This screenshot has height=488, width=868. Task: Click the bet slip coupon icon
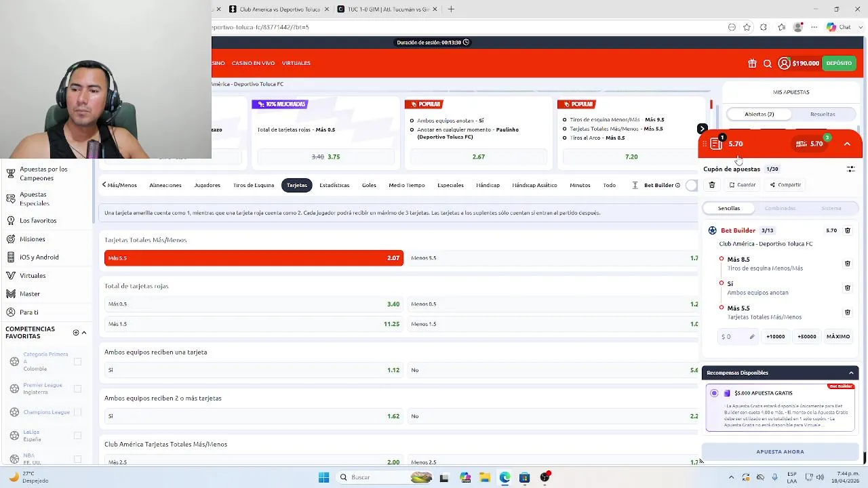pyautogui.click(x=717, y=143)
